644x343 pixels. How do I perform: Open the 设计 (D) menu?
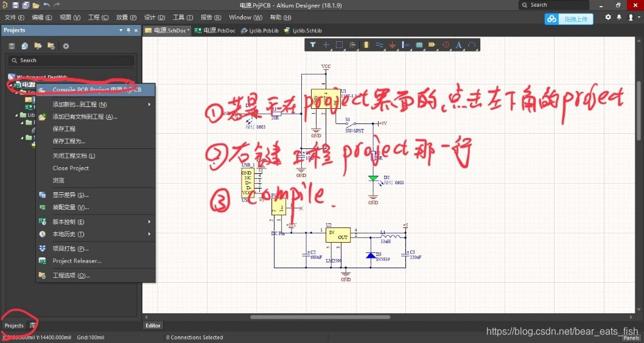coord(155,17)
